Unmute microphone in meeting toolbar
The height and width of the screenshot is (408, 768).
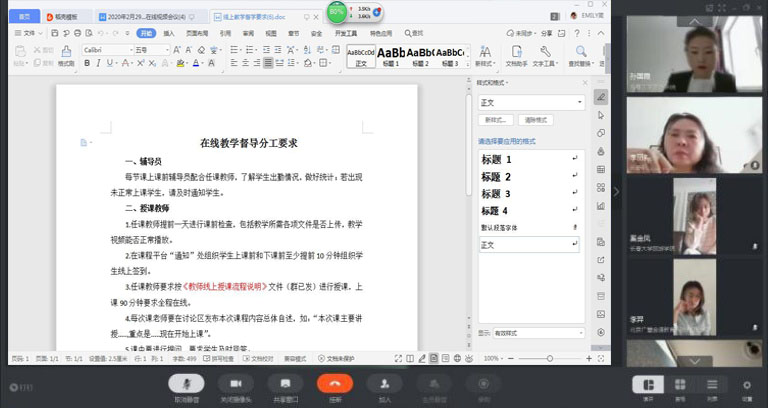coord(183,386)
